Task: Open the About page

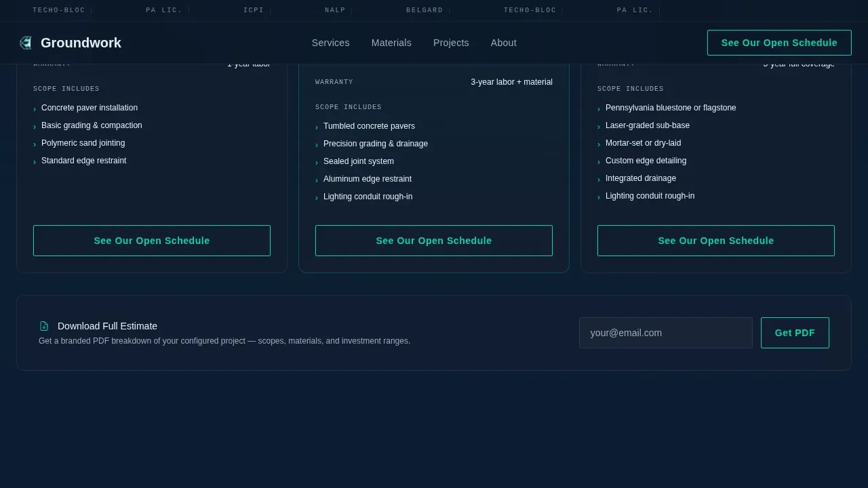Action: click(504, 43)
